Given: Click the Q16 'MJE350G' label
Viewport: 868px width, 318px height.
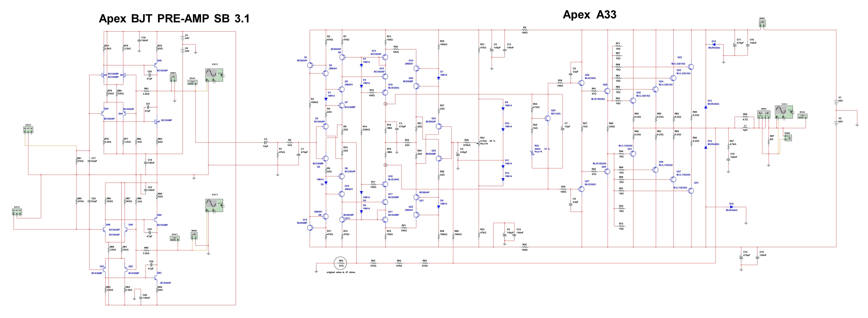Looking at the screenshot, I should click(394, 88).
